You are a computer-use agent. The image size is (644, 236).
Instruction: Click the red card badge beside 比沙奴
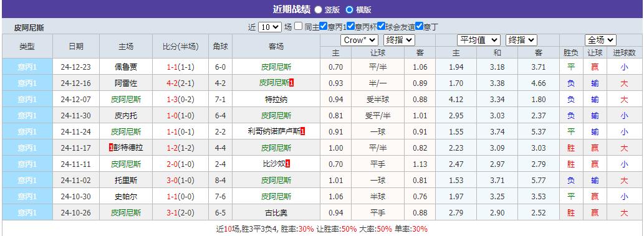(x=288, y=164)
